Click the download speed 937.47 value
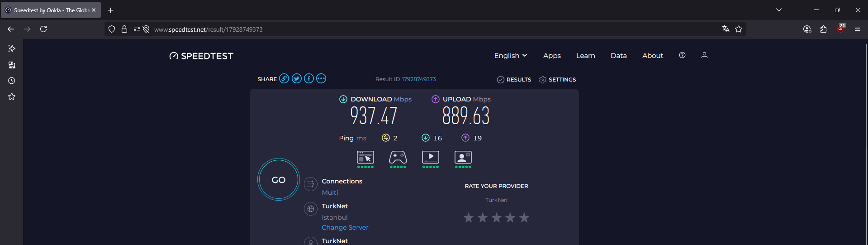Screen dimensions: 868x245 pyautogui.click(x=374, y=116)
